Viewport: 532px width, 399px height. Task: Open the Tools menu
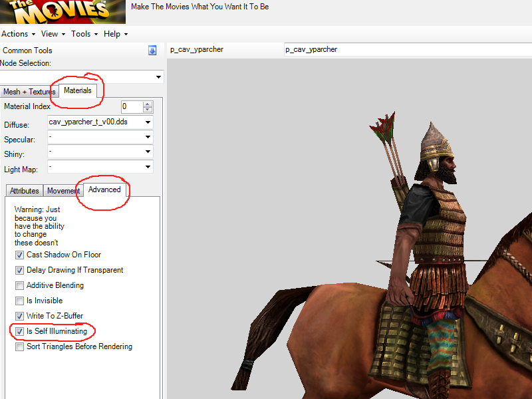point(84,34)
